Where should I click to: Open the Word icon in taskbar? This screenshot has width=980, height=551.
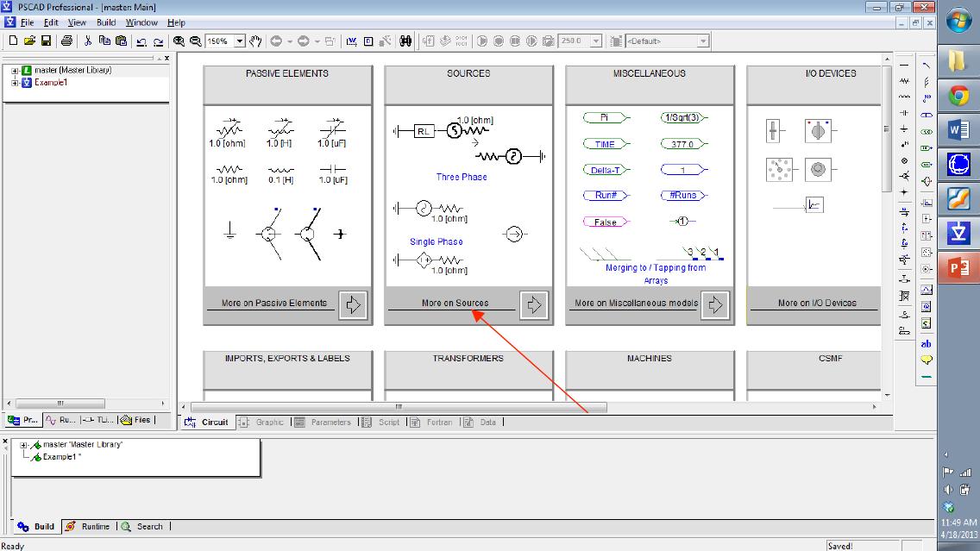[x=959, y=129]
